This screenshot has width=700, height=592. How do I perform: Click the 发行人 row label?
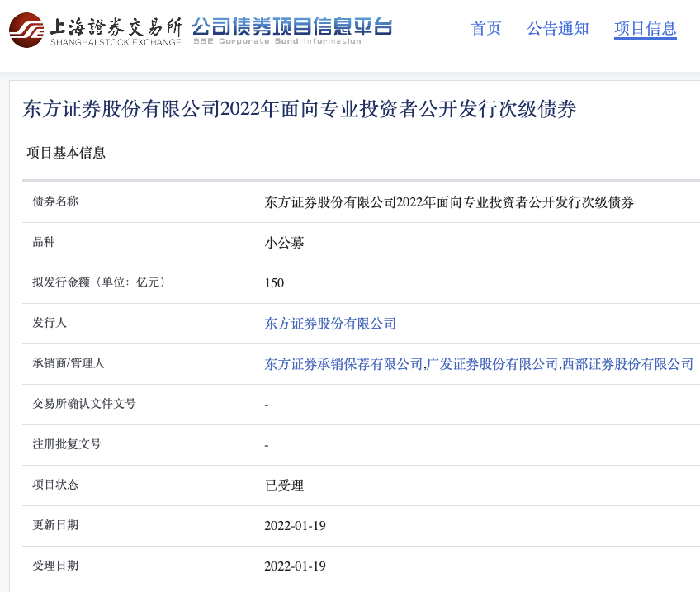click(50, 323)
